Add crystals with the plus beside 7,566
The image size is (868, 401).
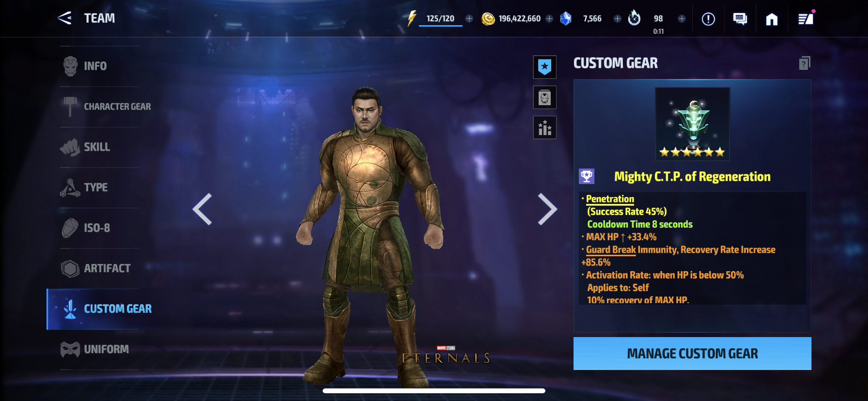click(618, 18)
